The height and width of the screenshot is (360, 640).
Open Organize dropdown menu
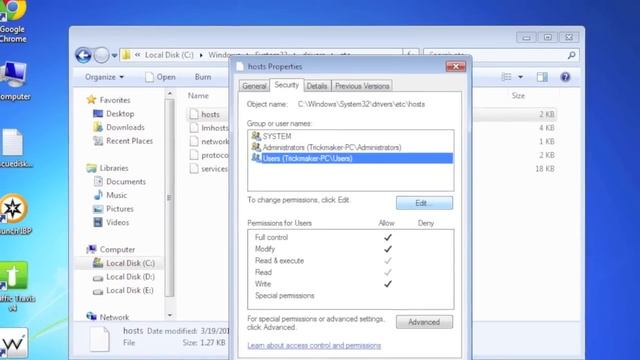pos(104,77)
